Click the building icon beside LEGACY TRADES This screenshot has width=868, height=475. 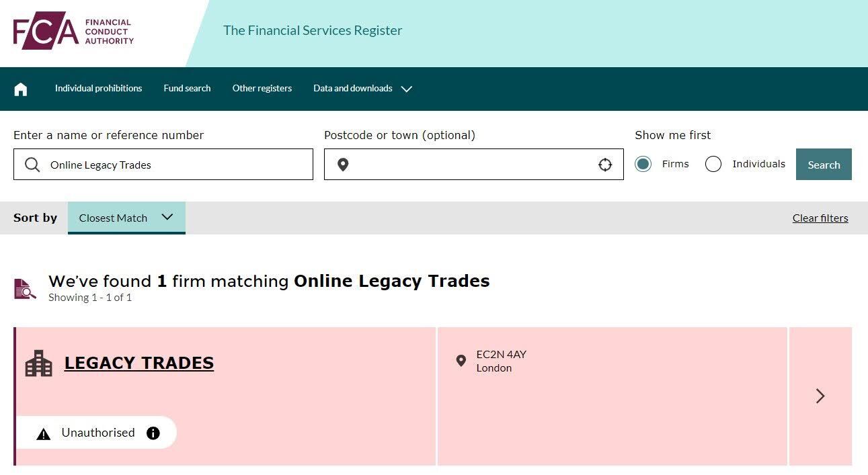tap(38, 363)
